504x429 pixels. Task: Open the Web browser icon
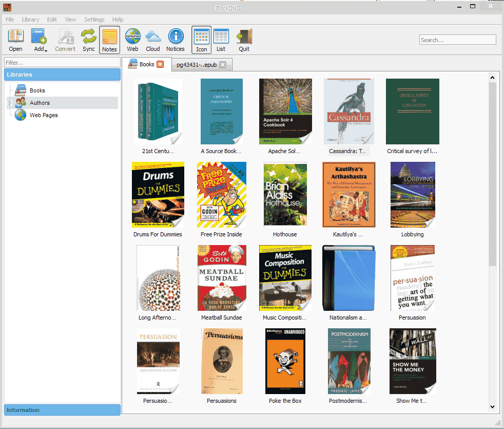132,40
